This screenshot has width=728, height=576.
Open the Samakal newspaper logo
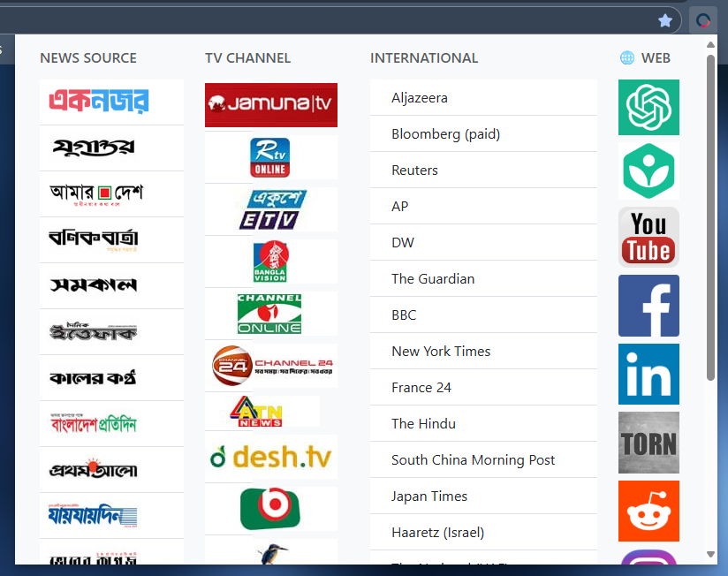tap(94, 285)
